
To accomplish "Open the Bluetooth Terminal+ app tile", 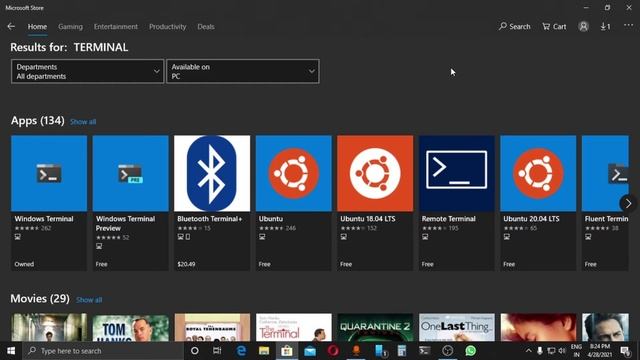I will click(212, 203).
